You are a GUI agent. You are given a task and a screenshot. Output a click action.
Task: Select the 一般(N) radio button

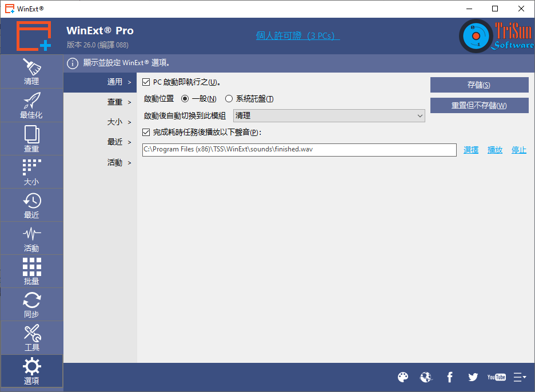[x=185, y=99]
